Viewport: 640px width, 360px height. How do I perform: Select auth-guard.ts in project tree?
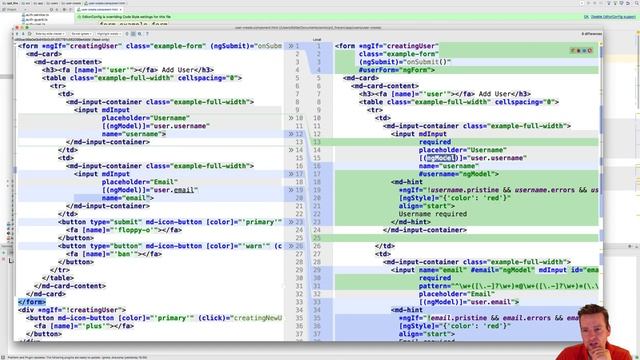click(x=35, y=20)
